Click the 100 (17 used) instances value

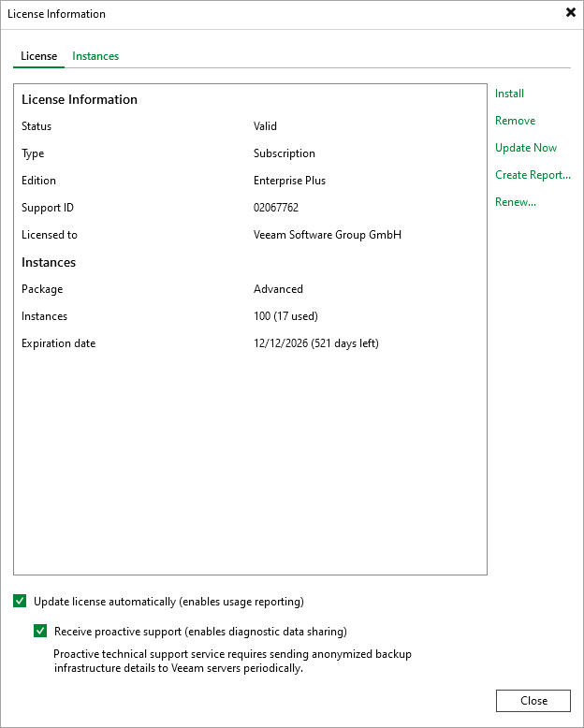pyautogui.click(x=285, y=316)
